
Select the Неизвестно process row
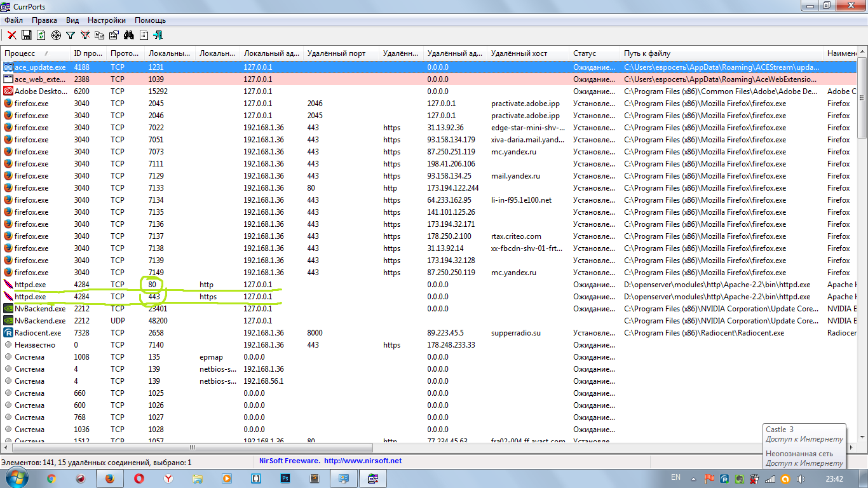429,344
